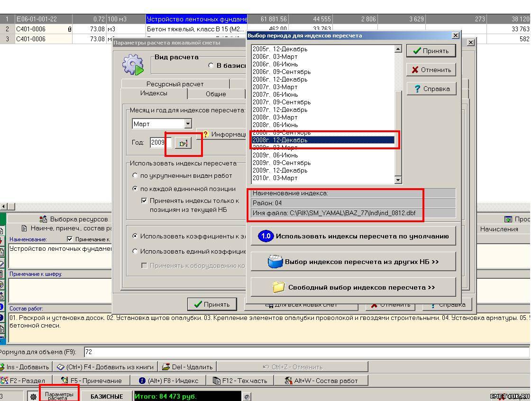Select Использовать коэффициенты radio button
Screen dimensions: 532x401
tap(135, 236)
